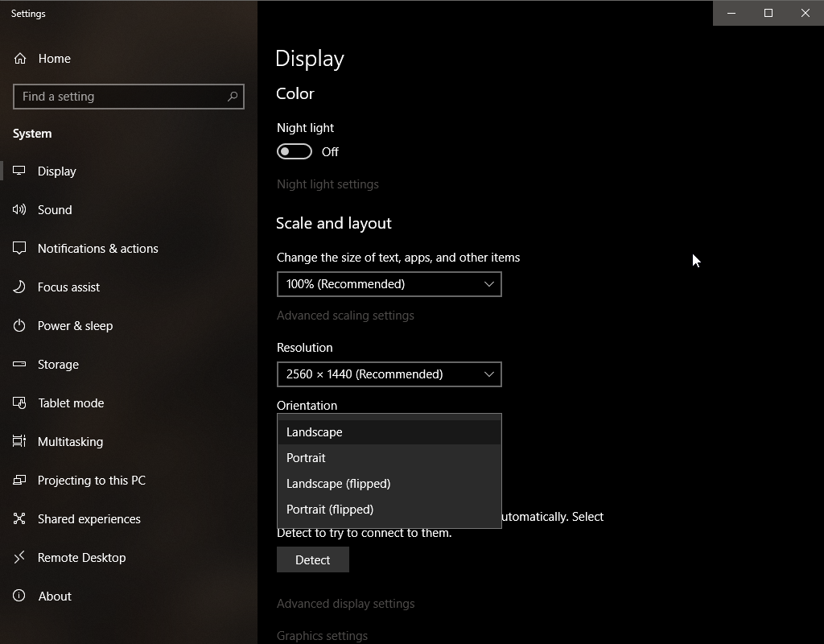Open Notifications & actions page
The height and width of the screenshot is (644, 824).
[129, 248]
